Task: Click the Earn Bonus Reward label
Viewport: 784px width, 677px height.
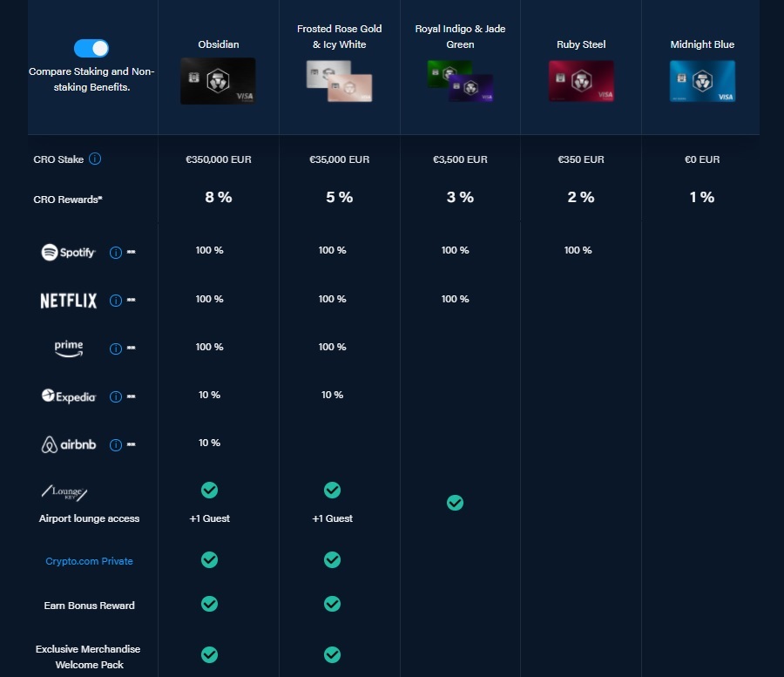Action: [x=89, y=606]
